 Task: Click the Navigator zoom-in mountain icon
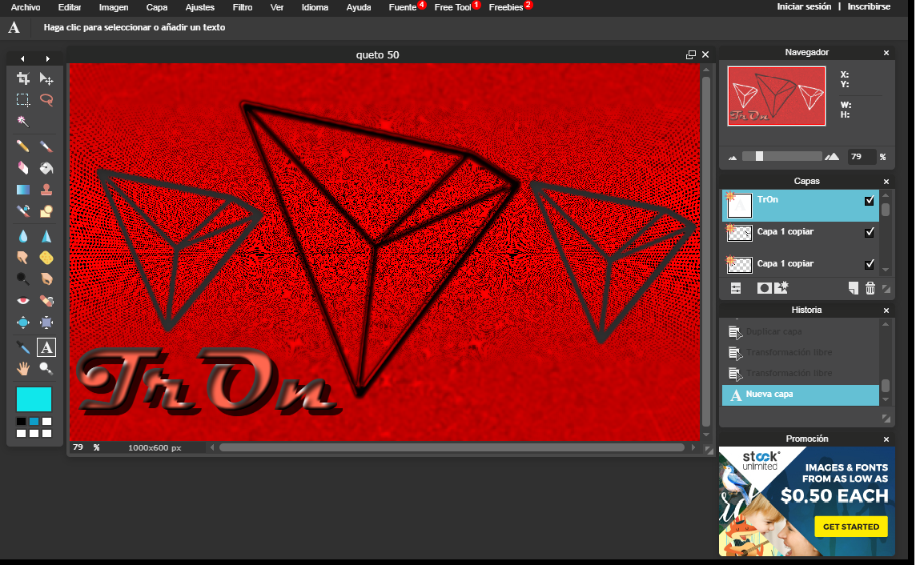832,157
